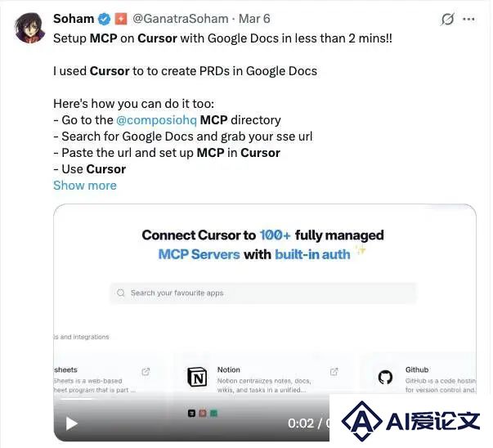Image resolution: width=493 pixels, height=448 pixels.
Task: Open Soham's profile avatar
Action: [30, 28]
